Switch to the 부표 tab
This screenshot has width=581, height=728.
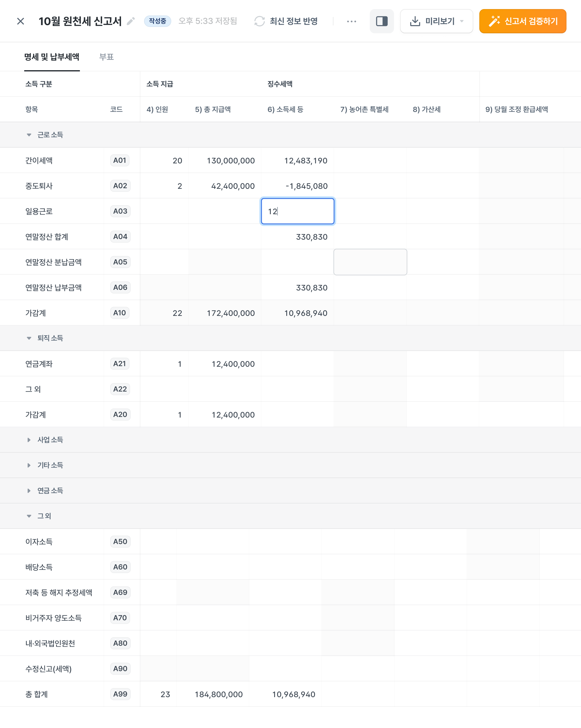pos(107,57)
